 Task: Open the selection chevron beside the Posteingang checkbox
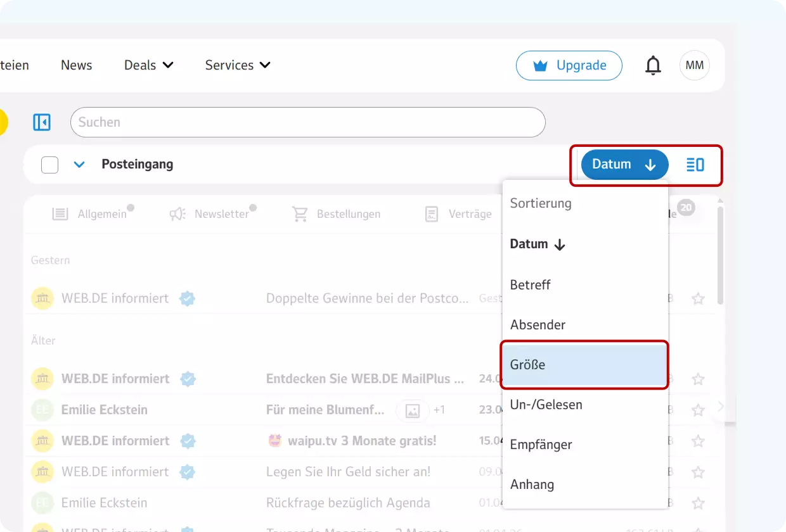point(79,164)
